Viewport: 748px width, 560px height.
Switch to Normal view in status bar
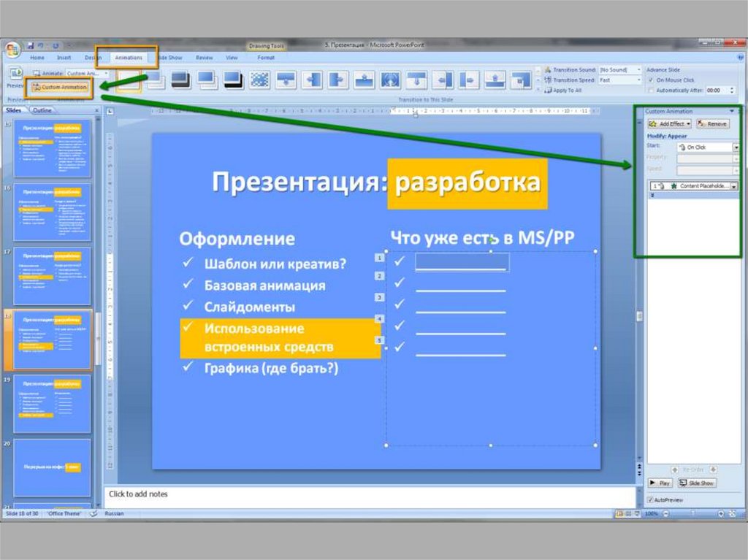(619, 514)
